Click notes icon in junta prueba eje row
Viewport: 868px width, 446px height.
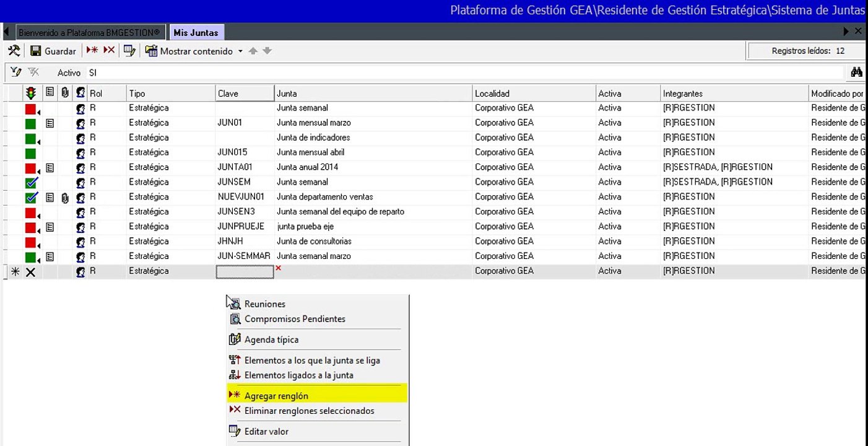tap(50, 227)
